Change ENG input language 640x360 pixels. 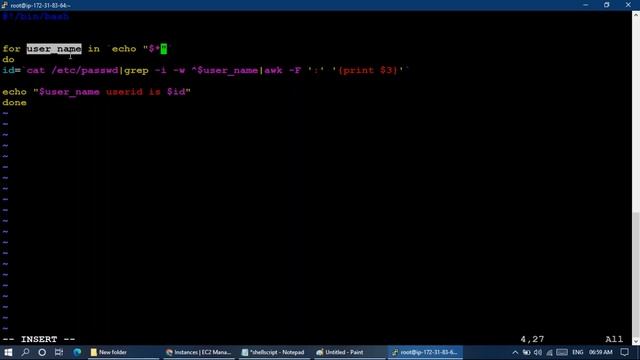578,352
